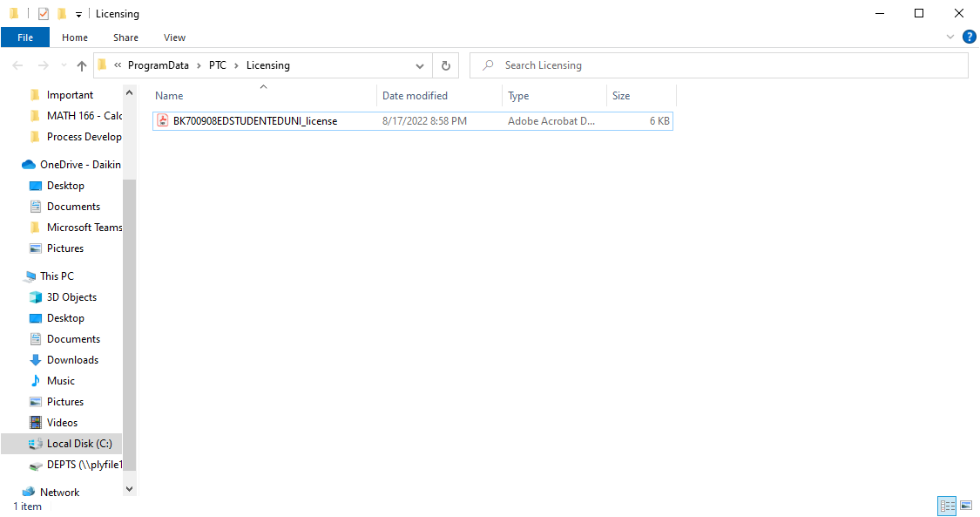Navigate up to the PTC folder
This screenshot has height=517, width=980.
click(x=81, y=65)
